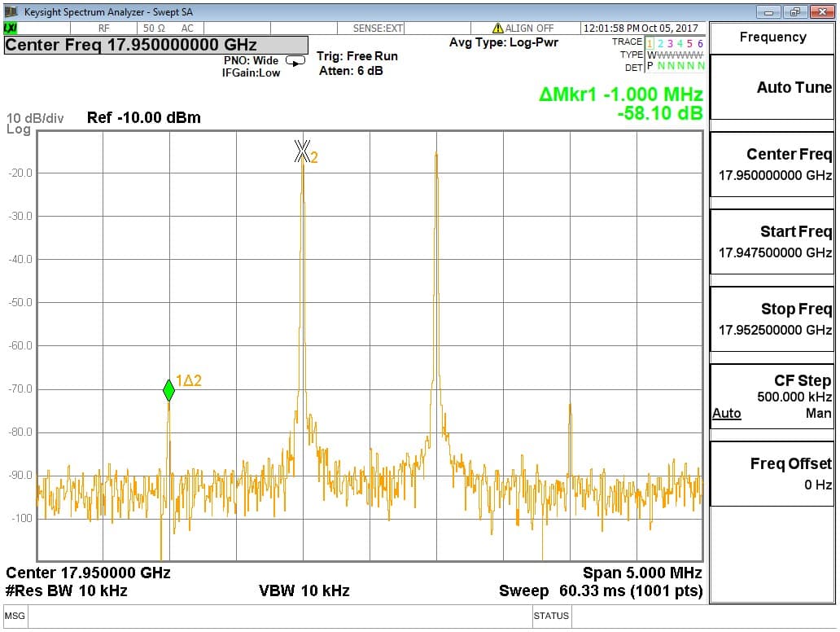Minimize the Spectrum Analyzer window
Screen dimensions: 840x632
point(768,11)
